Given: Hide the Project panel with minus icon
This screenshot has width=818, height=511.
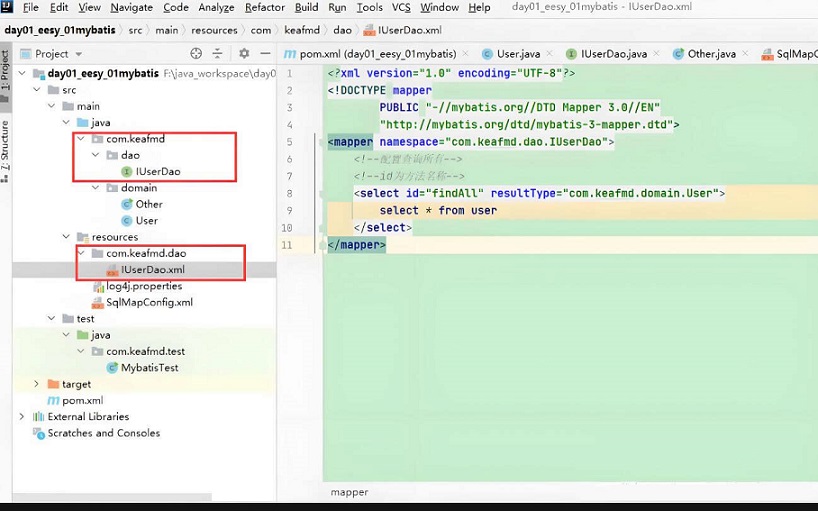Looking at the screenshot, I should click(265, 53).
